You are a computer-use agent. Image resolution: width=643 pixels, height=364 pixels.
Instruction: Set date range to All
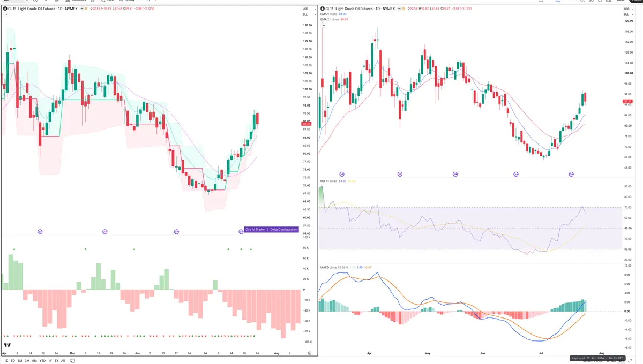tap(63, 361)
